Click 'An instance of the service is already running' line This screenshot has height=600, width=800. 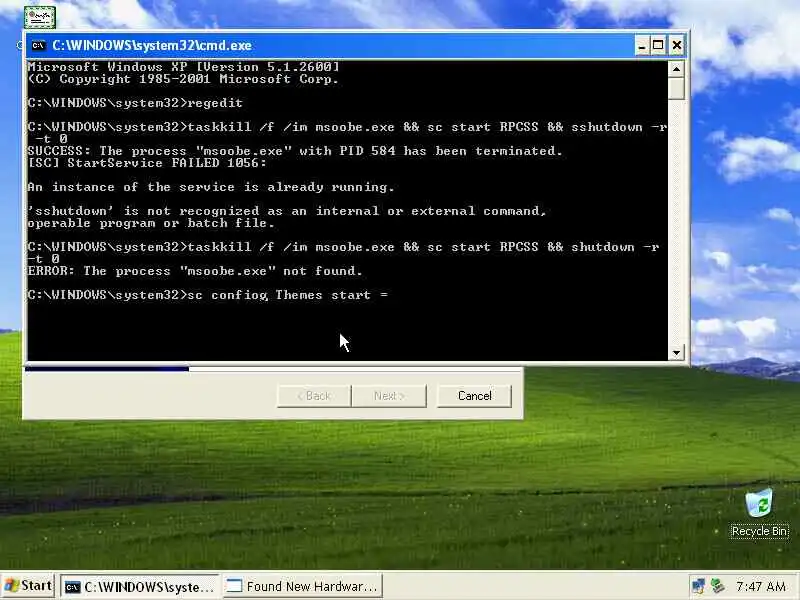(211, 187)
